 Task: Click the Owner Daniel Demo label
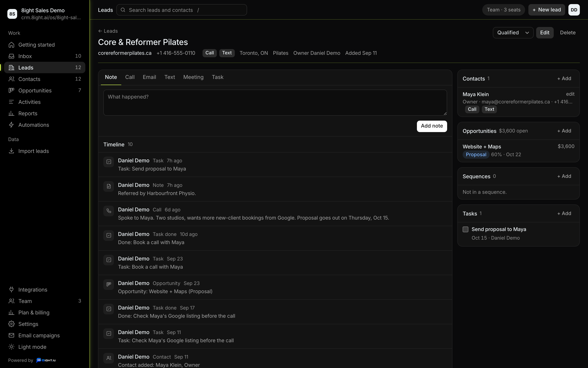tap(317, 53)
